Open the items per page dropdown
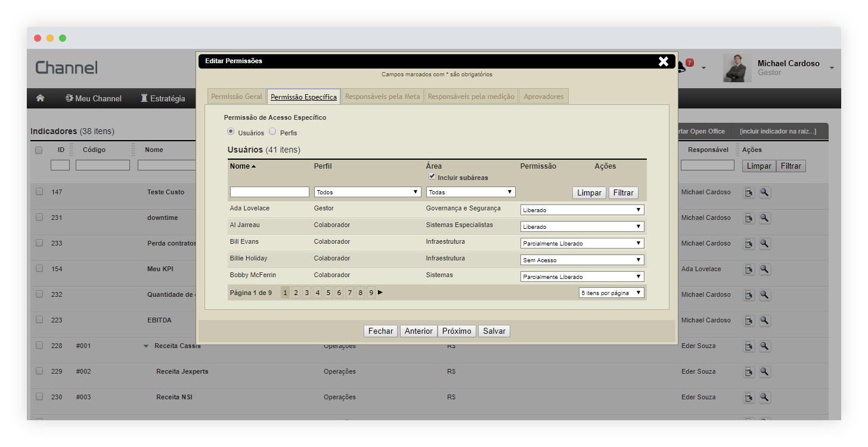868x447 pixels. point(611,293)
